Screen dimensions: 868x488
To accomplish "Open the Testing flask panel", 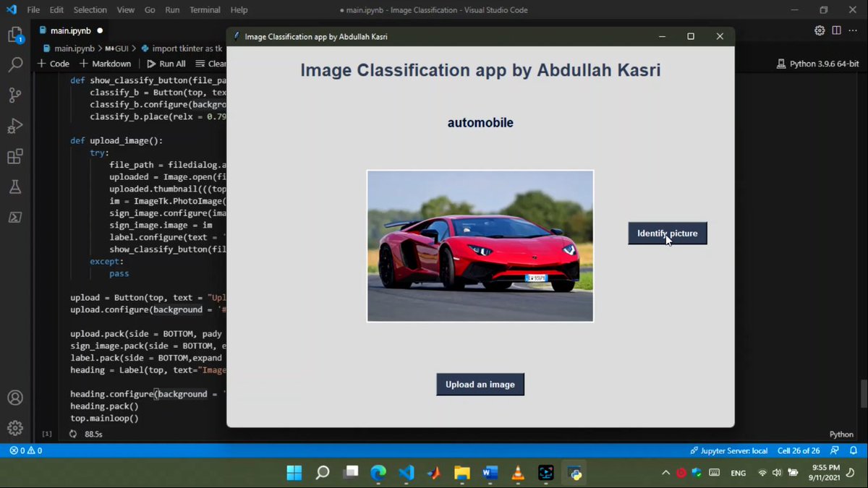I will tap(15, 187).
